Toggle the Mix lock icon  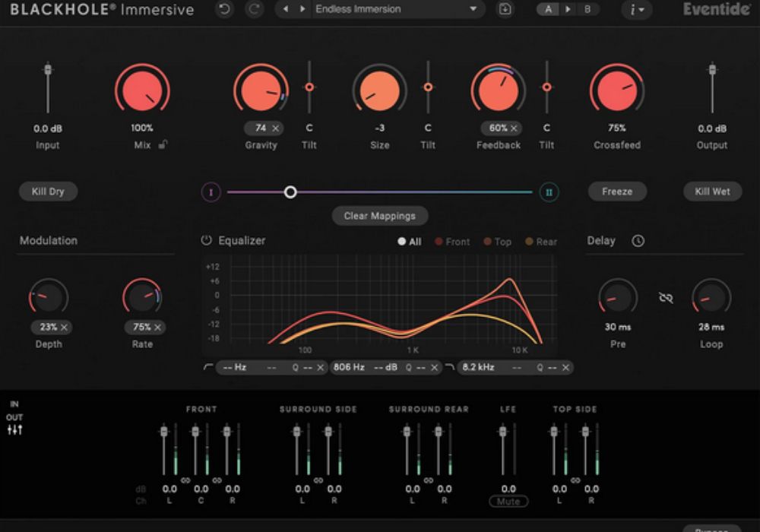coord(163,144)
